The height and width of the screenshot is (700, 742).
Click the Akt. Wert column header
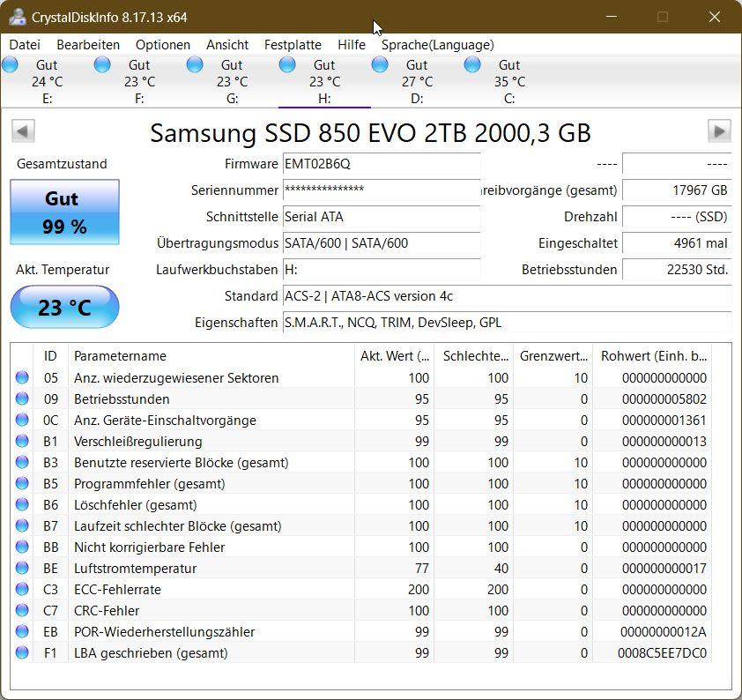[x=394, y=356]
